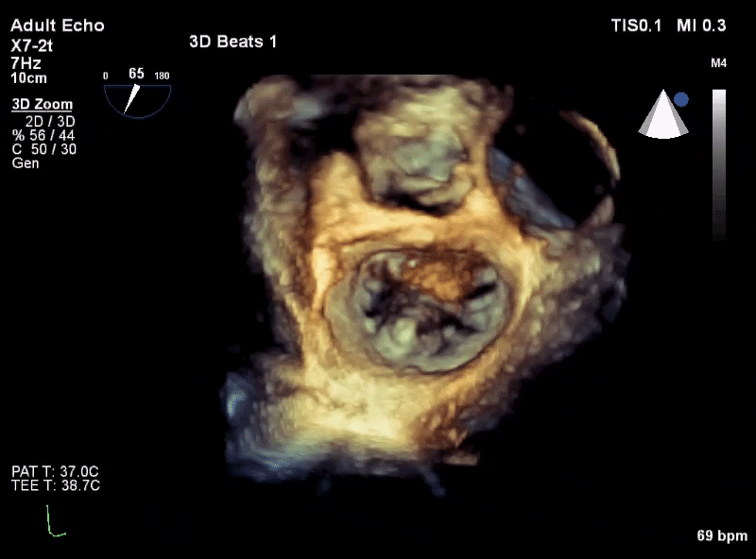
Task: Click the 3D Beats 1 setting
Action: click(232, 42)
